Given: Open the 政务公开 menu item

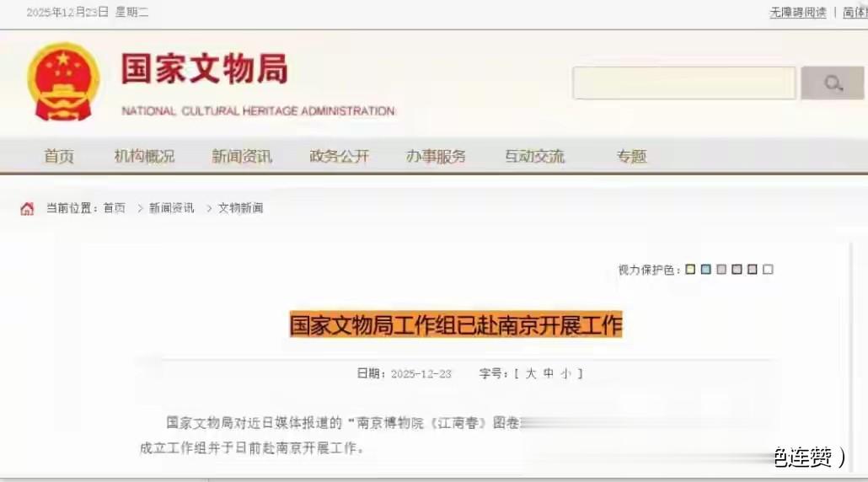Looking at the screenshot, I should (340, 156).
